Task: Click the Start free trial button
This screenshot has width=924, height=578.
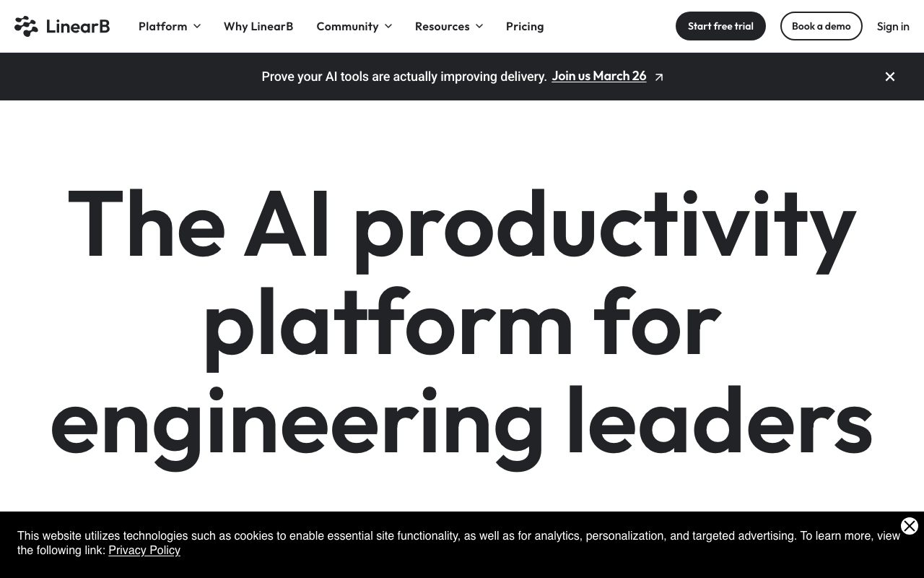Action: [720, 26]
